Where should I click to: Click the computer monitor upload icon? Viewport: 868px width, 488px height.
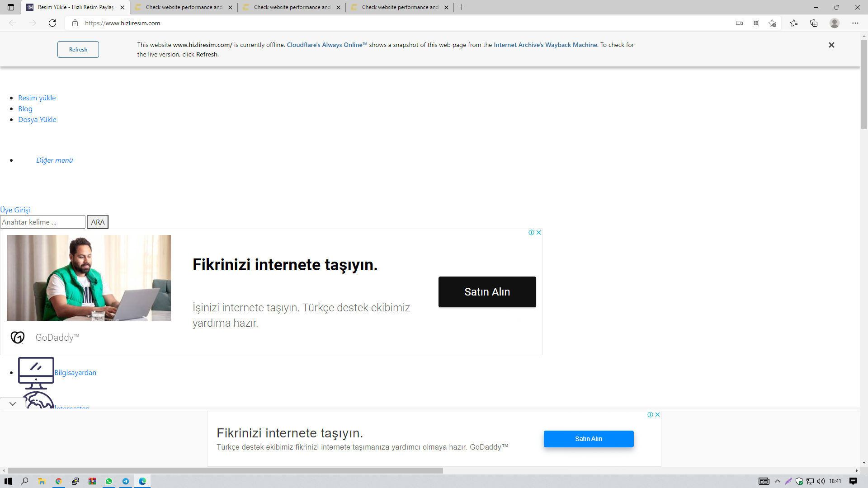coord(36,373)
